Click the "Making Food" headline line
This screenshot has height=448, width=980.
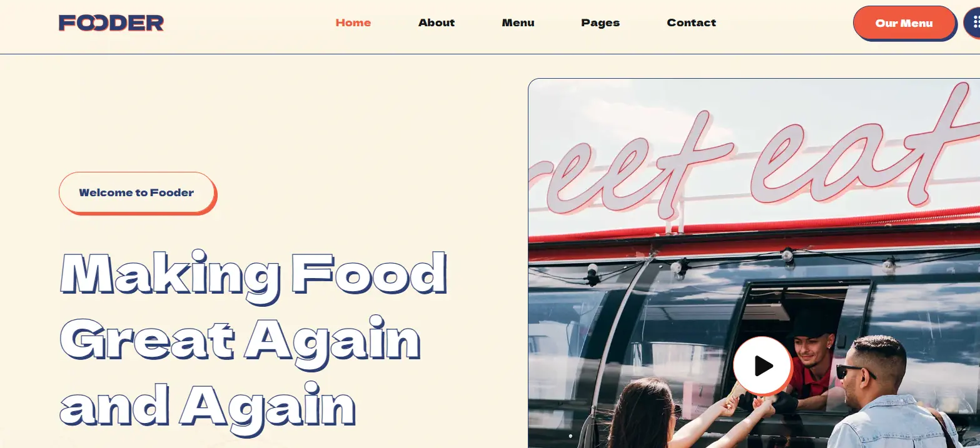click(254, 275)
